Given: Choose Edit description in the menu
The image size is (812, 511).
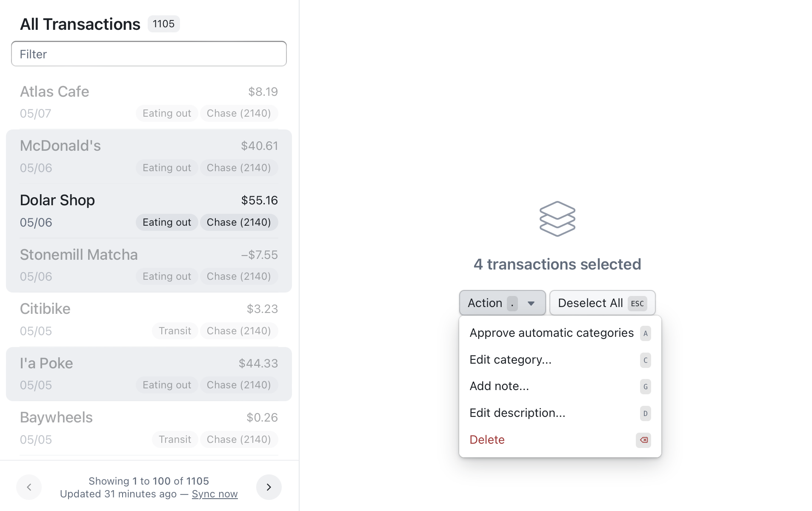Looking at the screenshot, I should (x=517, y=413).
